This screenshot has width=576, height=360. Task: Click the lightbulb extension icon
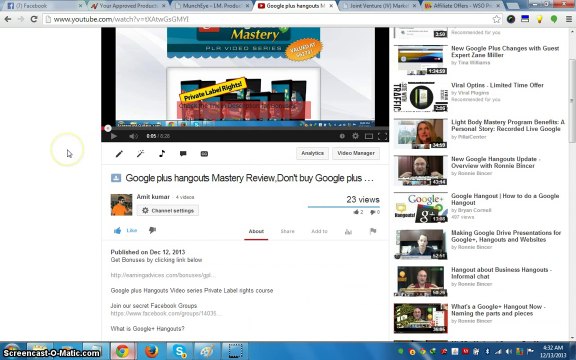click(539, 19)
